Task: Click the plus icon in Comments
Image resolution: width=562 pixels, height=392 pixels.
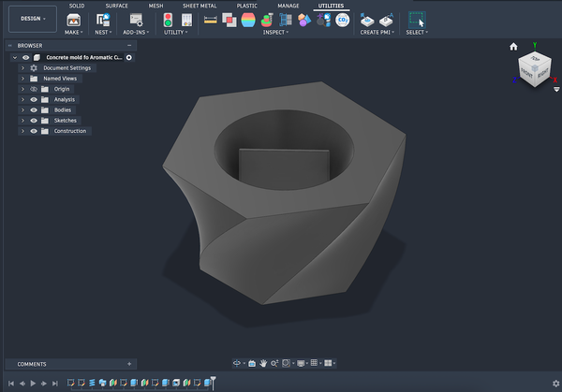Action: (x=129, y=364)
